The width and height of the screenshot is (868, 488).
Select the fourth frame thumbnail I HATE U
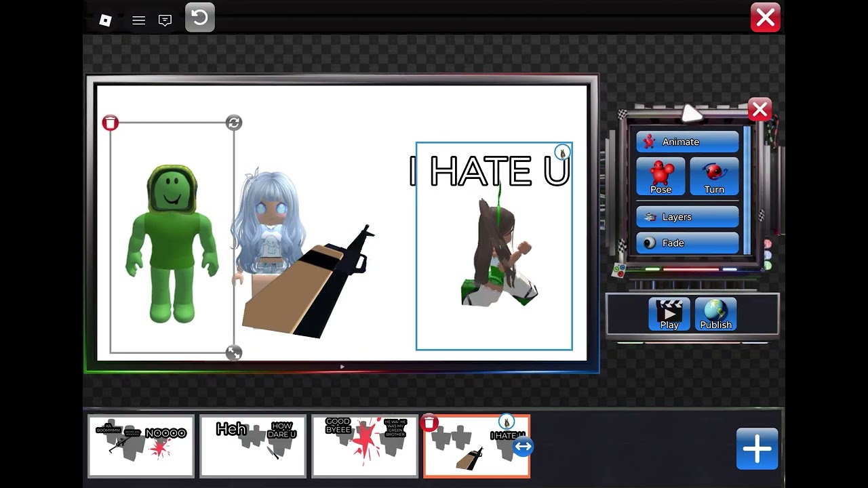tap(477, 446)
